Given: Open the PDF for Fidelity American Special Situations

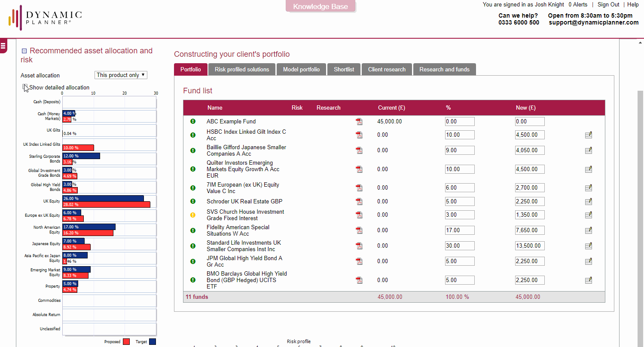Looking at the screenshot, I should [359, 230].
